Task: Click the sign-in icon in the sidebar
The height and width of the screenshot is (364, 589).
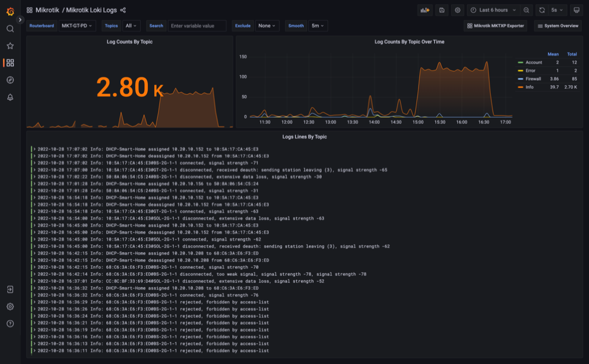Action: (10, 290)
